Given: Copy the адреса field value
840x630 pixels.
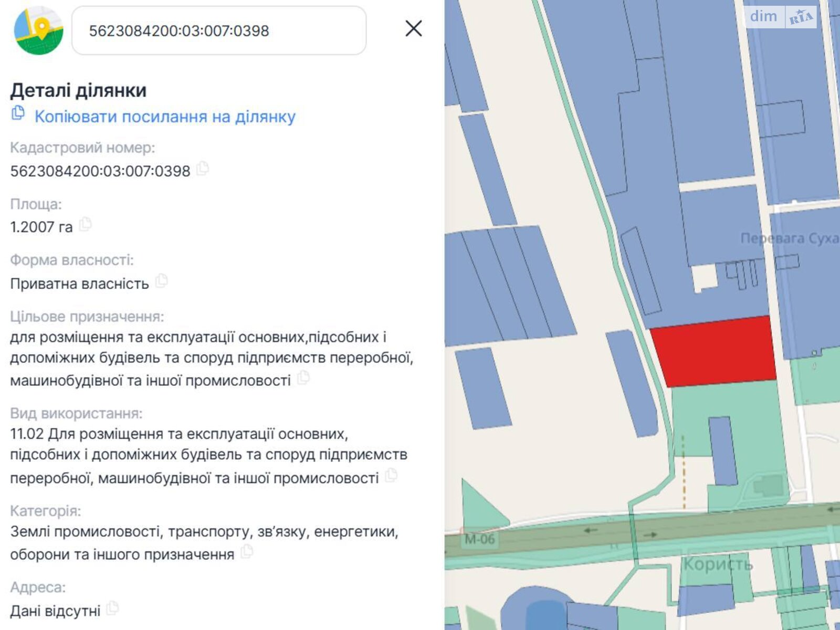Looking at the screenshot, I should (111, 608).
